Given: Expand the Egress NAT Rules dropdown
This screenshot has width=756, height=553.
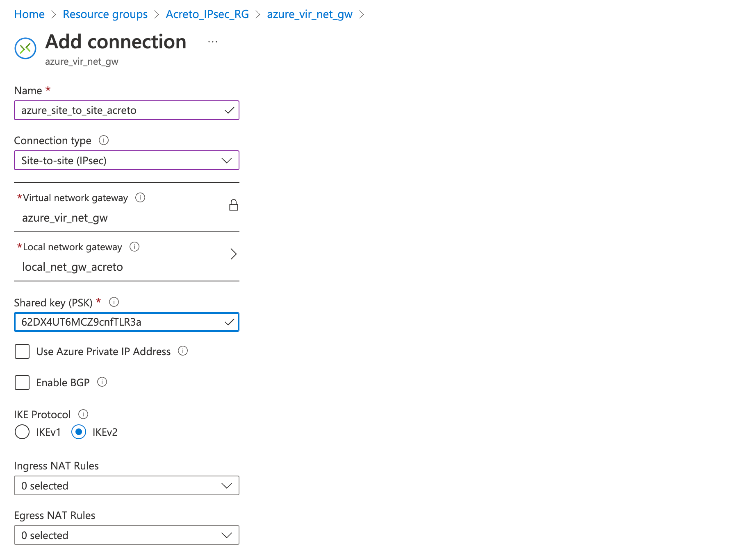Looking at the screenshot, I should click(127, 535).
